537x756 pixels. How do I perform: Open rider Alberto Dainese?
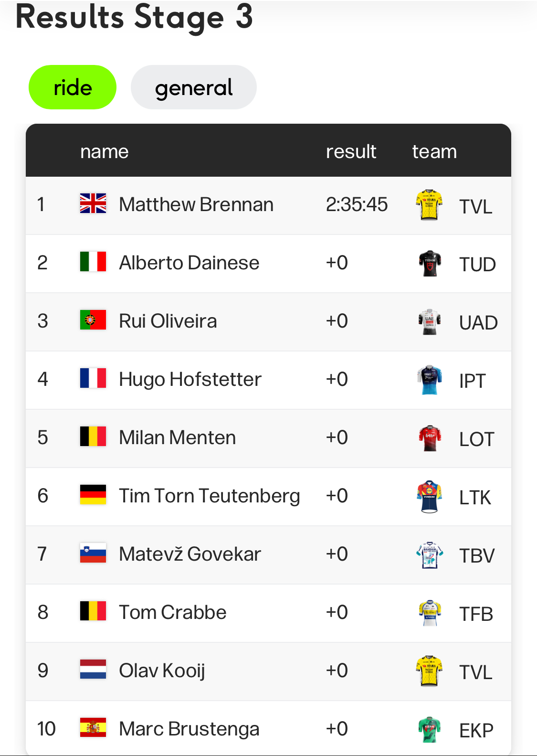point(189,263)
